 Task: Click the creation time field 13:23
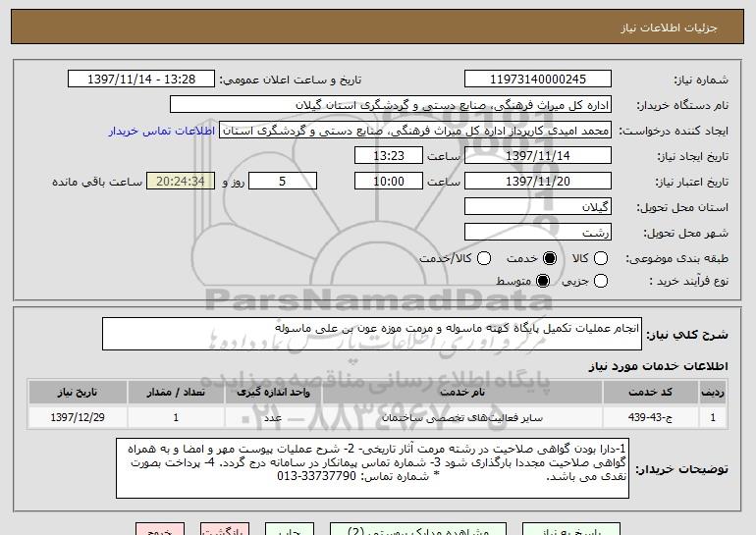tap(389, 156)
